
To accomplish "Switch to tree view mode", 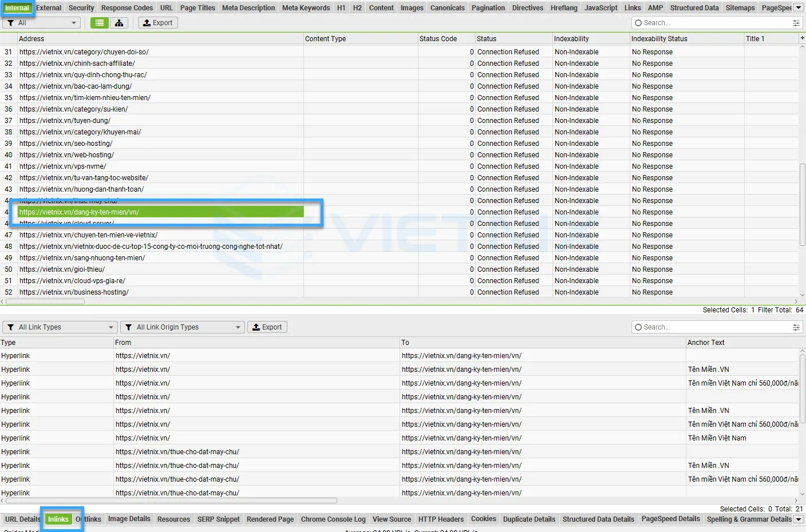I will [x=119, y=23].
